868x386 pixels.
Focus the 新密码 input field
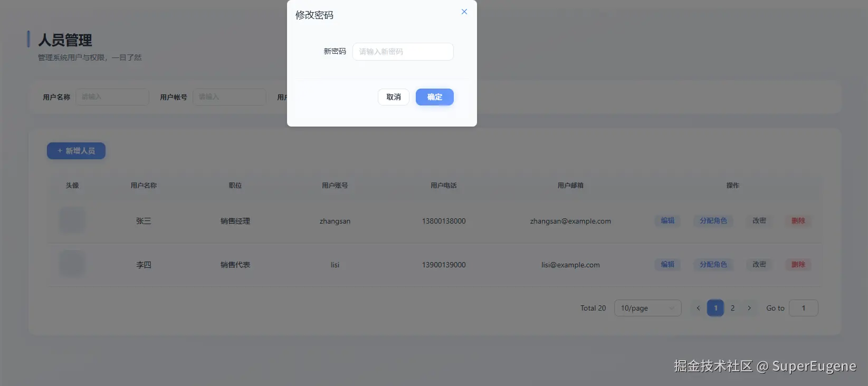403,52
